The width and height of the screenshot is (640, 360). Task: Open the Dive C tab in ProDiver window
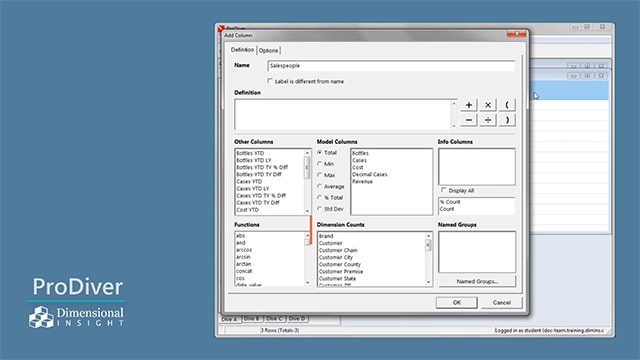tap(275, 318)
